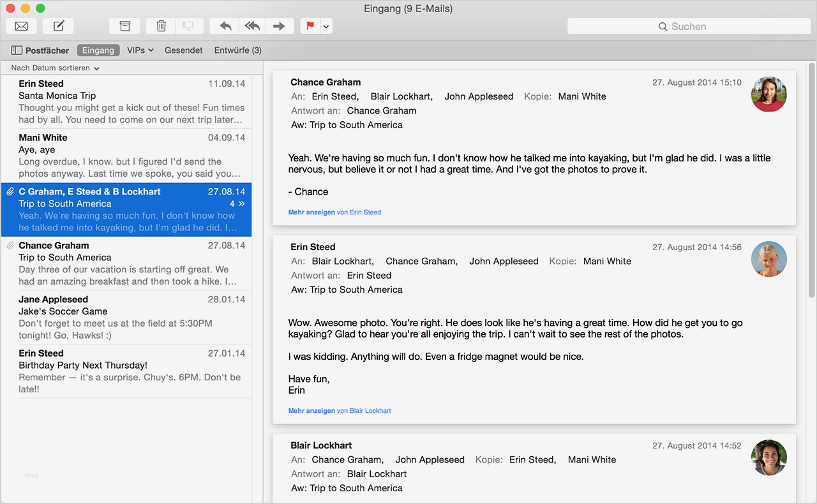Click the Suchen search field
This screenshot has height=504, width=817.
pos(689,26)
